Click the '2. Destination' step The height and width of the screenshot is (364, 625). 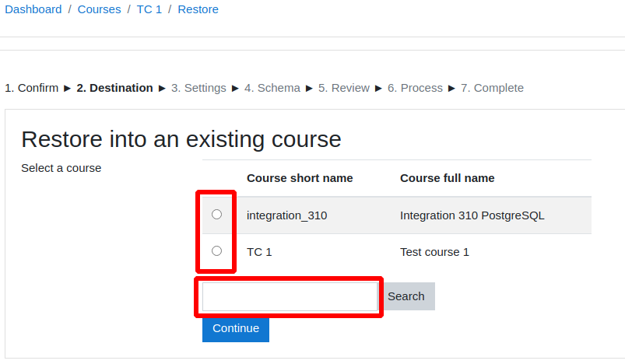(x=114, y=88)
